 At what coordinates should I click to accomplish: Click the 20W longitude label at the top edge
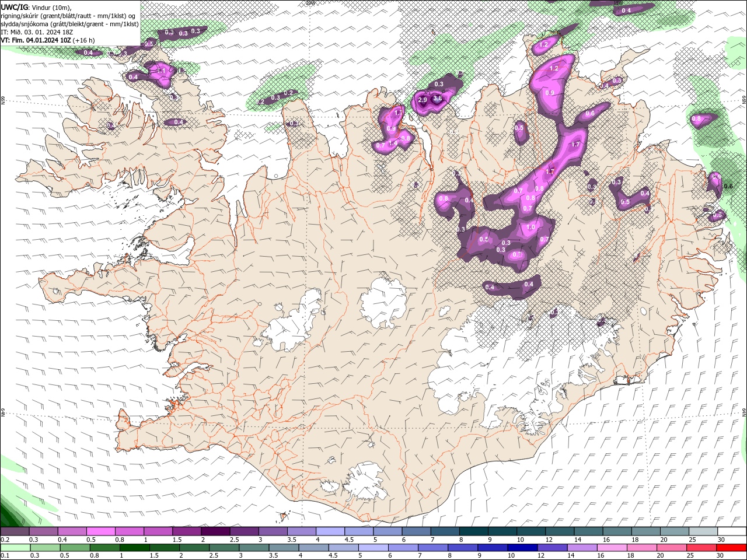tap(310, 2)
